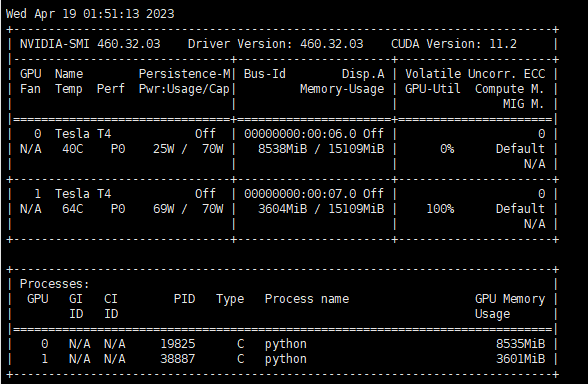Click the 'Memory-Usage' header

[342, 89]
